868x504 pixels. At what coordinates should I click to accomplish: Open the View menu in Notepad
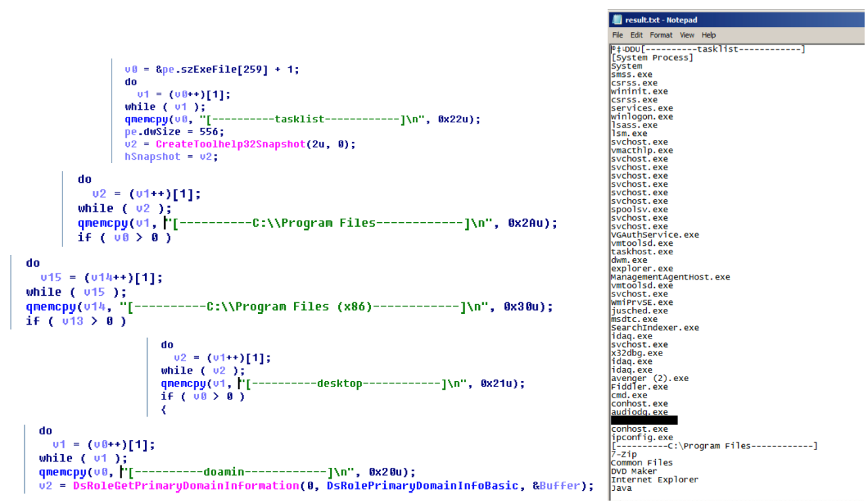click(687, 35)
